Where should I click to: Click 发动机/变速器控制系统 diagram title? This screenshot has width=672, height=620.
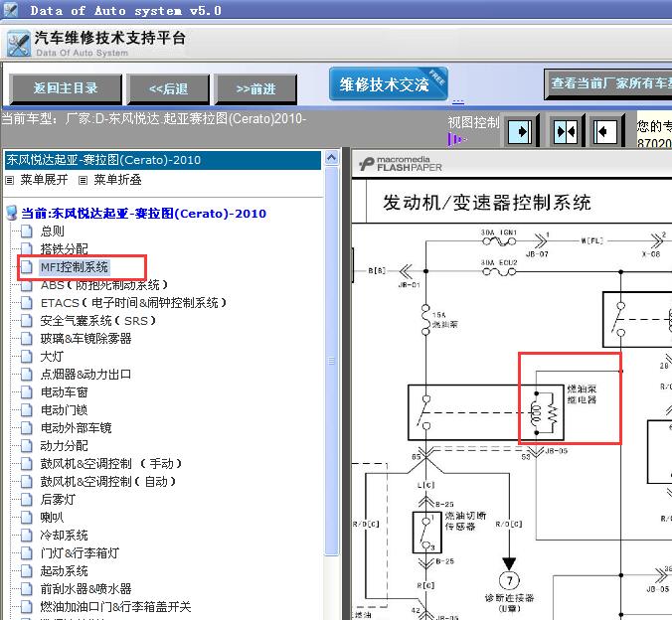(487, 203)
